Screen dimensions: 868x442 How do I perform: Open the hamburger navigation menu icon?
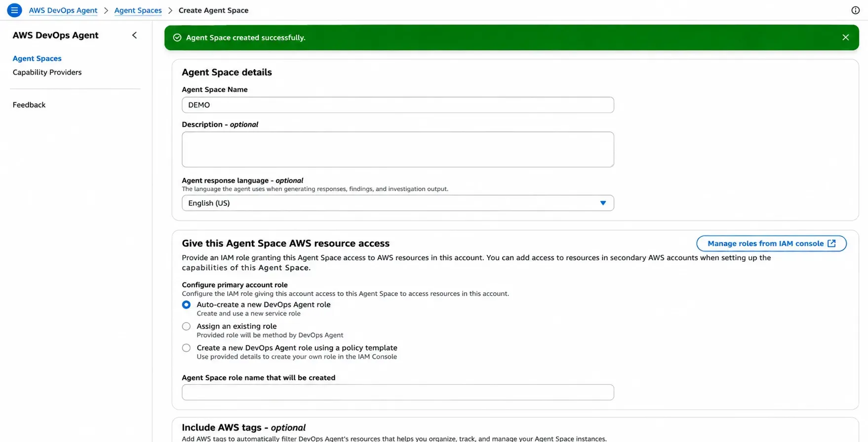point(14,10)
